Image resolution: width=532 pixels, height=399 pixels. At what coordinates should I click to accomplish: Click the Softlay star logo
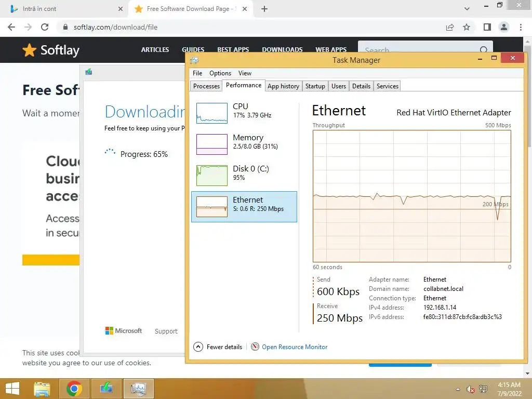click(29, 50)
